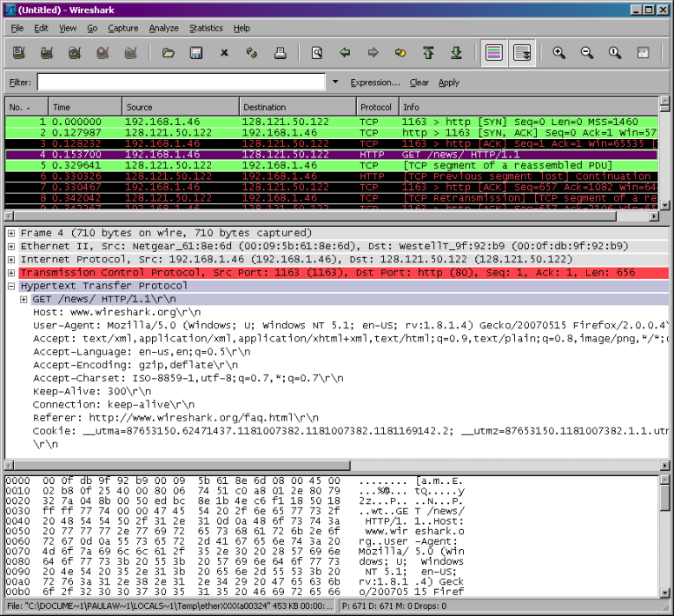Sort by the Time column header
This screenshot has height=616, width=674.
pyautogui.click(x=85, y=107)
